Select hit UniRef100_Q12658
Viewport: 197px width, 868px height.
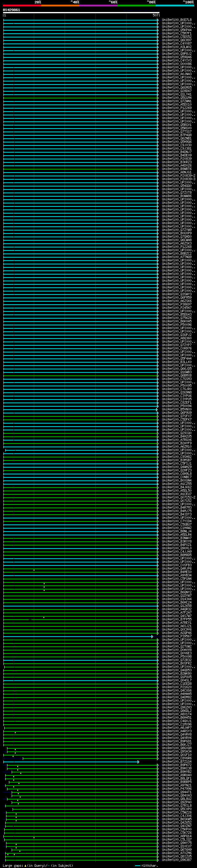pos(176,606)
